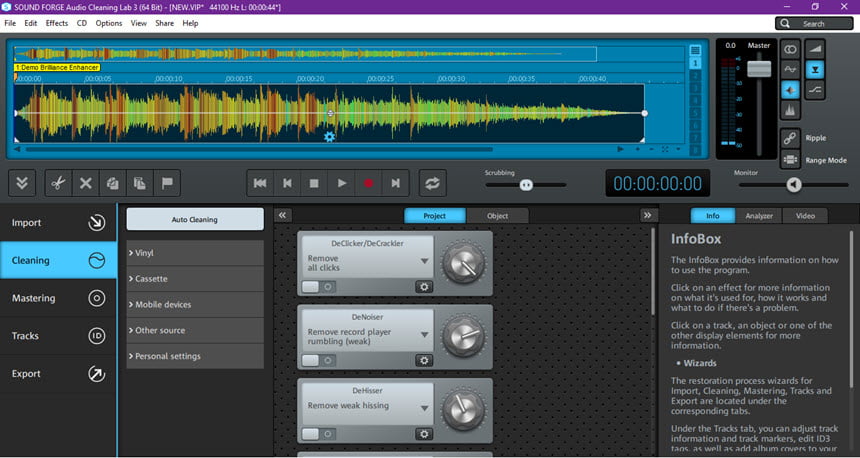Click the delete X tool button

[86, 183]
